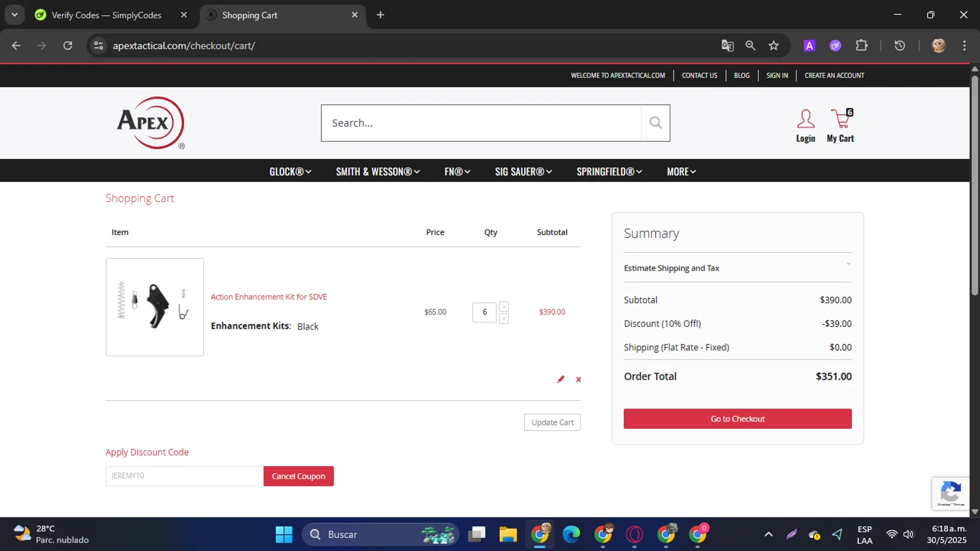Click the browser back arrow

[16, 45]
